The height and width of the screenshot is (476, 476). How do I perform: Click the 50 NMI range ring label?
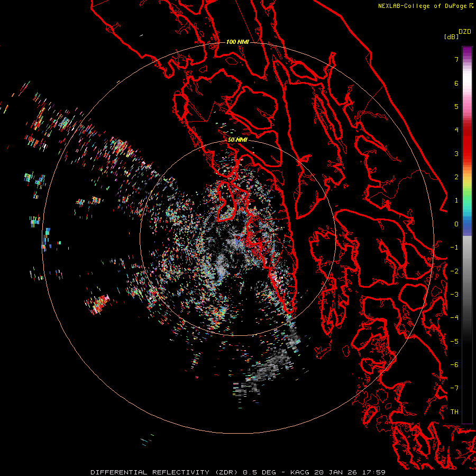tap(237, 140)
